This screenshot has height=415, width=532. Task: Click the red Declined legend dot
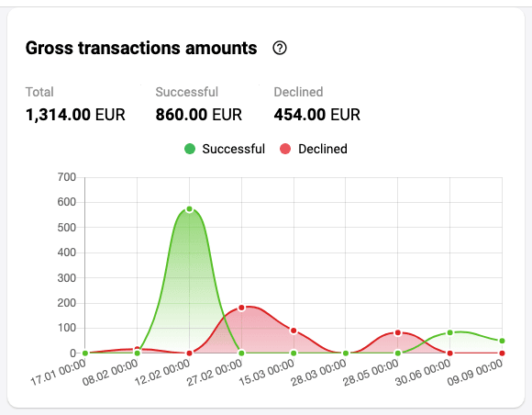[x=285, y=149]
